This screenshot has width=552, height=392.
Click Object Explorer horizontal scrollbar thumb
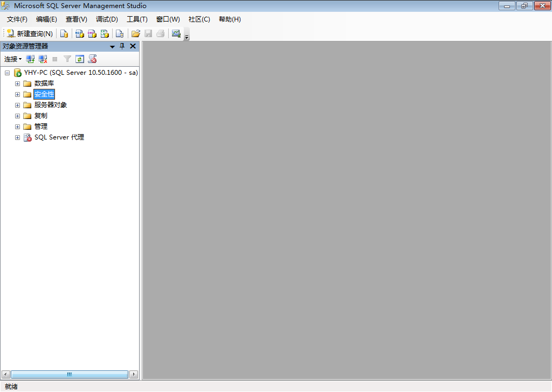pos(70,374)
